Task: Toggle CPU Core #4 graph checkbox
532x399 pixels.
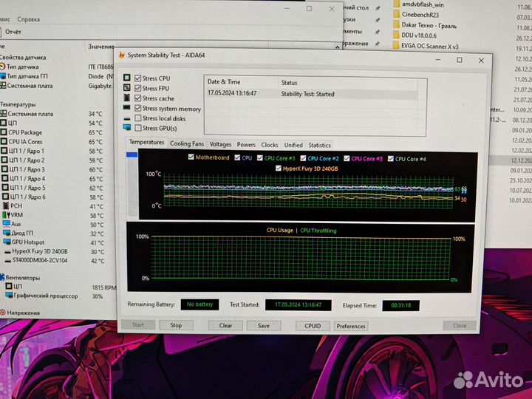Action: click(x=391, y=159)
